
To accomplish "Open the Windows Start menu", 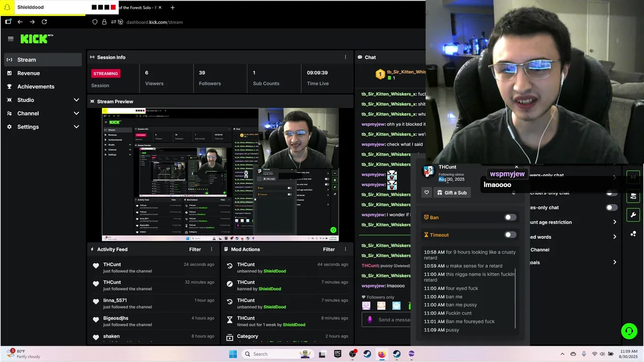I will click(233, 354).
